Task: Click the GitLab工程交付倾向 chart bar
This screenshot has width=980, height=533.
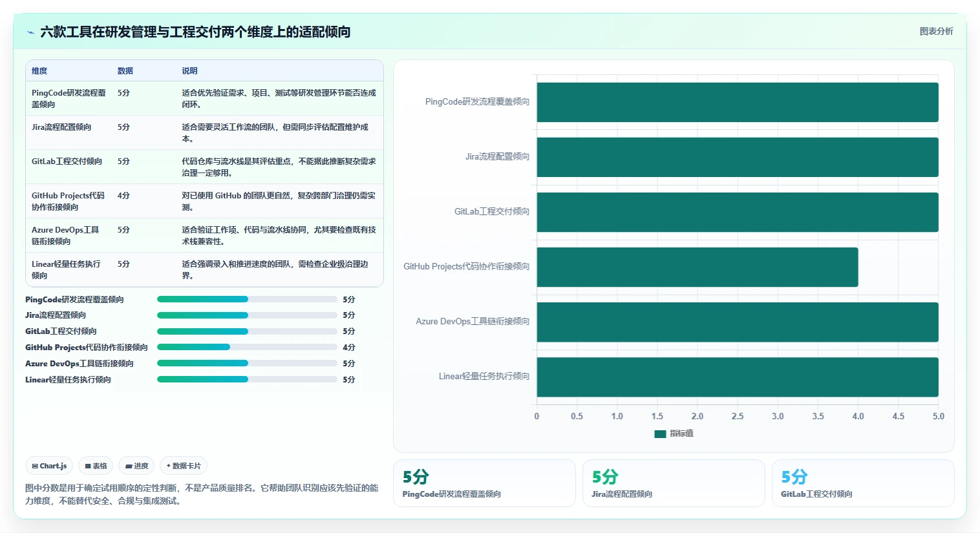Action: [x=738, y=212]
